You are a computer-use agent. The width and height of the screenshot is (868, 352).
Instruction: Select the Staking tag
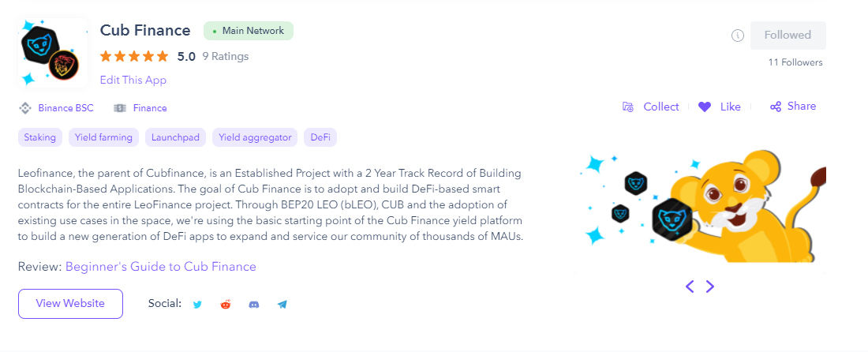40,137
